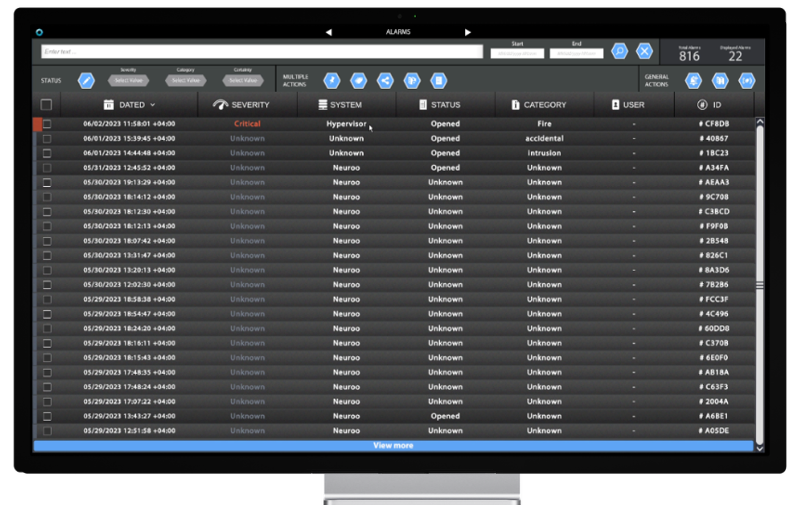Check the row checkbox for alarm #A34FA
Image resolution: width=812 pixels, height=508 pixels.
point(47,168)
